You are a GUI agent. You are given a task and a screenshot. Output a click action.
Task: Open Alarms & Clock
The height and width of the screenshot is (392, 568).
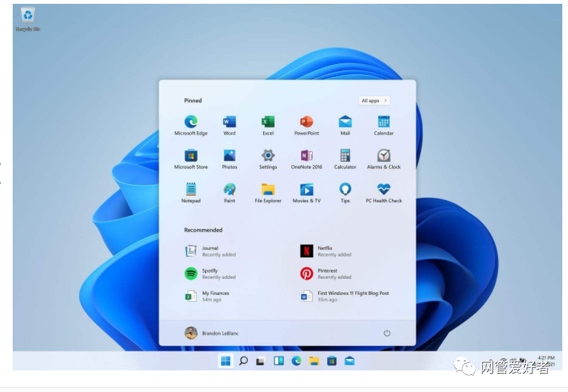(384, 159)
